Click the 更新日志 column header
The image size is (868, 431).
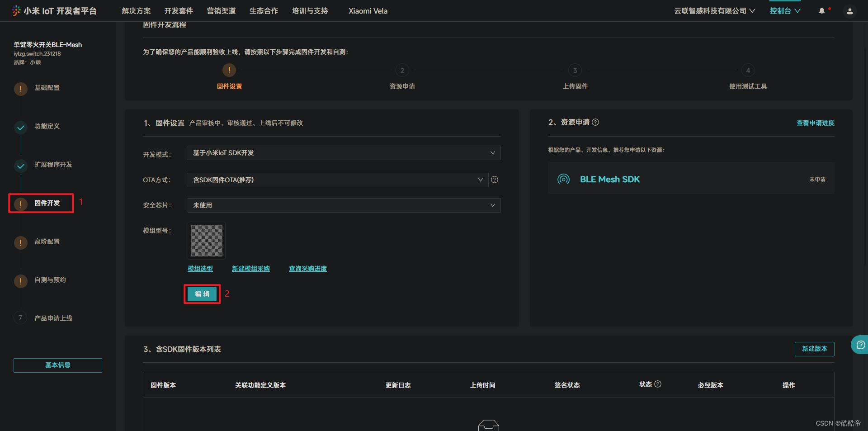pos(398,385)
